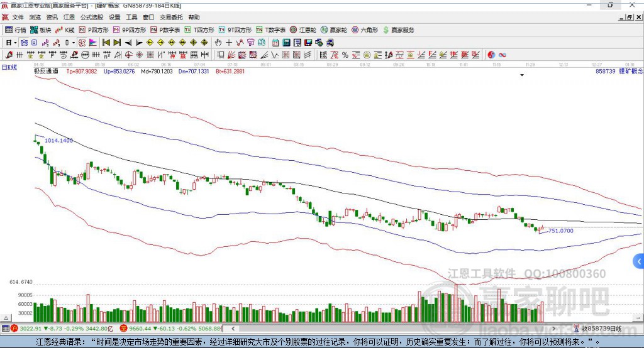Open the 江恩 menu

(69, 17)
